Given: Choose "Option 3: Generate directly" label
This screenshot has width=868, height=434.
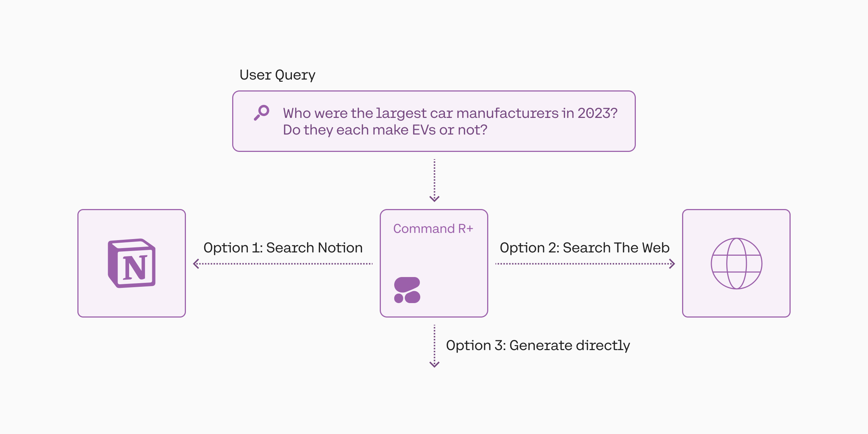Looking at the screenshot, I should [x=538, y=345].
